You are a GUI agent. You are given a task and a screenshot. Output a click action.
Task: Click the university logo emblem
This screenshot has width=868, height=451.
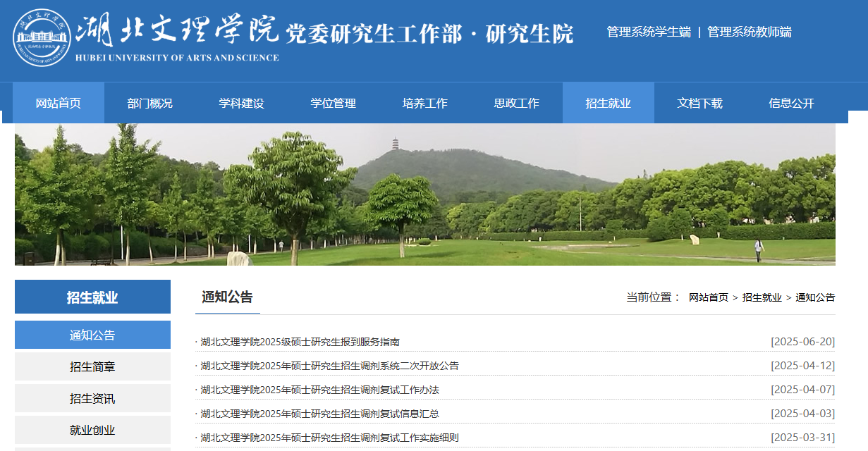coord(42,38)
